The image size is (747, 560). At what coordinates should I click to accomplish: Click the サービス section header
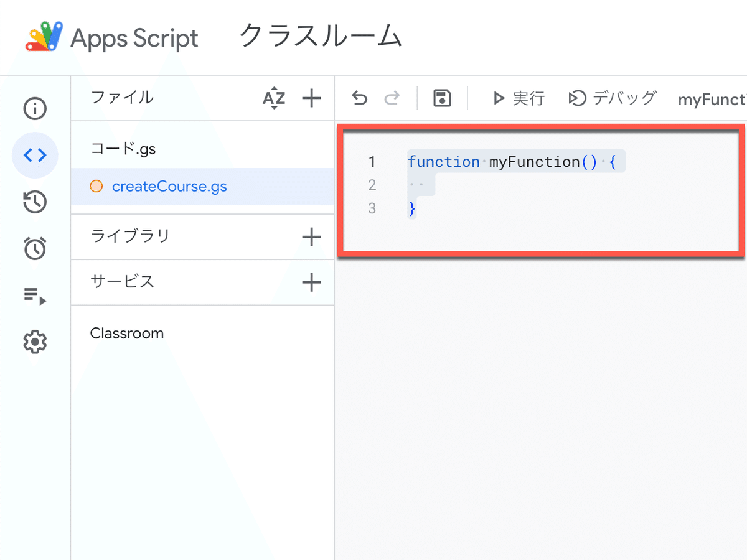point(122,282)
